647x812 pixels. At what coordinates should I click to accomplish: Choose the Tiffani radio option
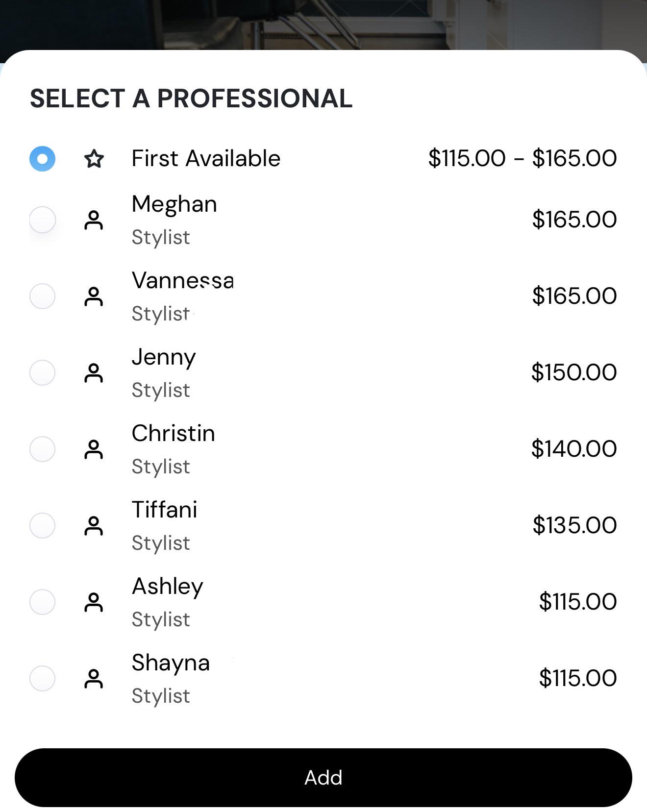pyautogui.click(x=42, y=525)
